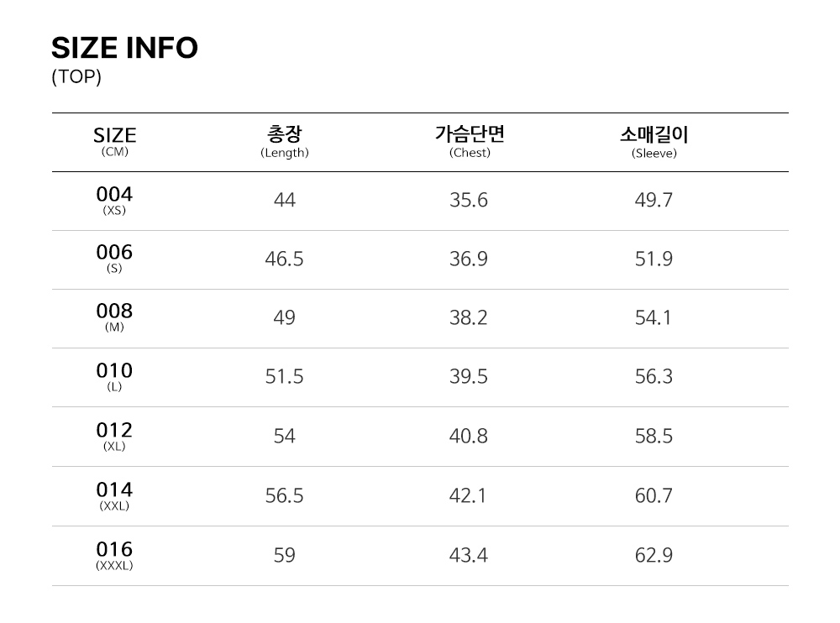Viewport: 840px width, 623px height.
Task: Select the 소매길이 (Sleeve) column header
Action: tap(654, 141)
